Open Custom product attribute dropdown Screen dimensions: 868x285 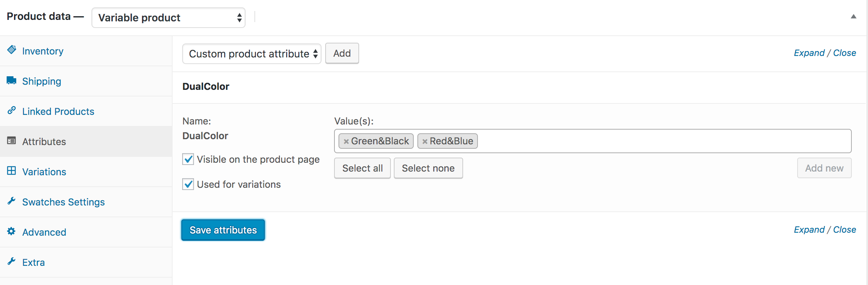click(251, 54)
